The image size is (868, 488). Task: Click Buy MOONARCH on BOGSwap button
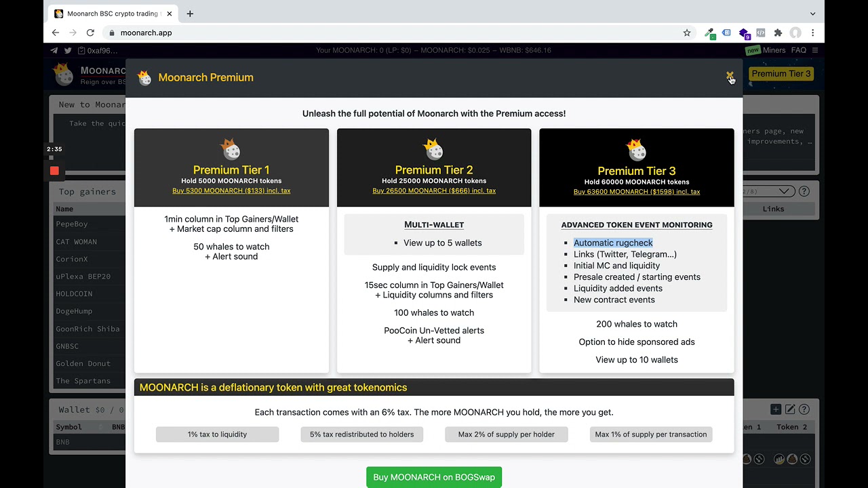tap(434, 477)
